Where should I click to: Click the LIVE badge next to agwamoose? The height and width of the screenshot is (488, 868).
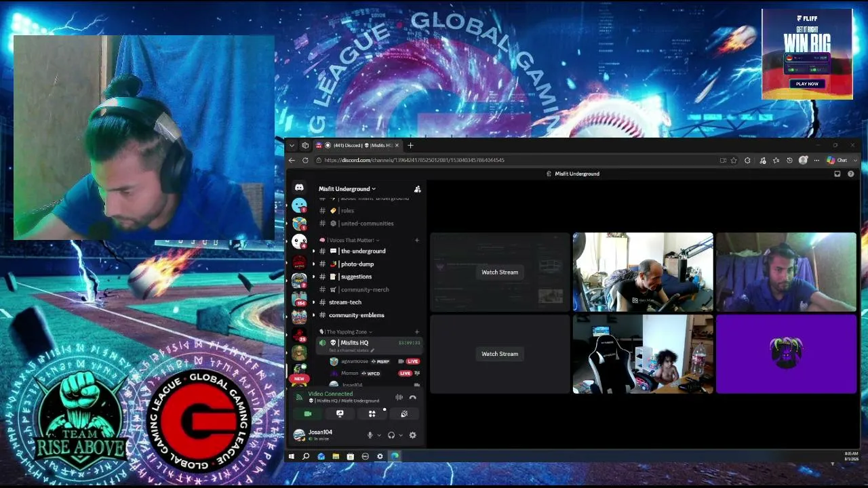[x=412, y=362]
